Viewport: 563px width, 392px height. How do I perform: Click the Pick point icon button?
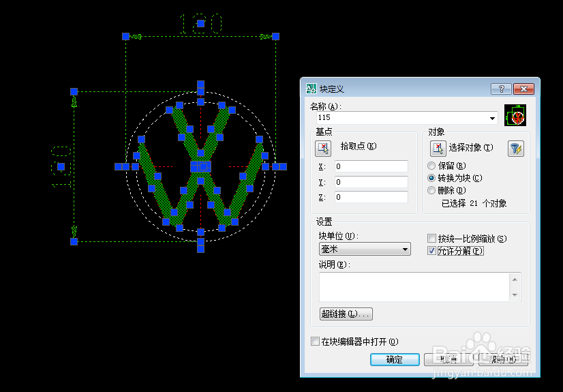[323, 148]
